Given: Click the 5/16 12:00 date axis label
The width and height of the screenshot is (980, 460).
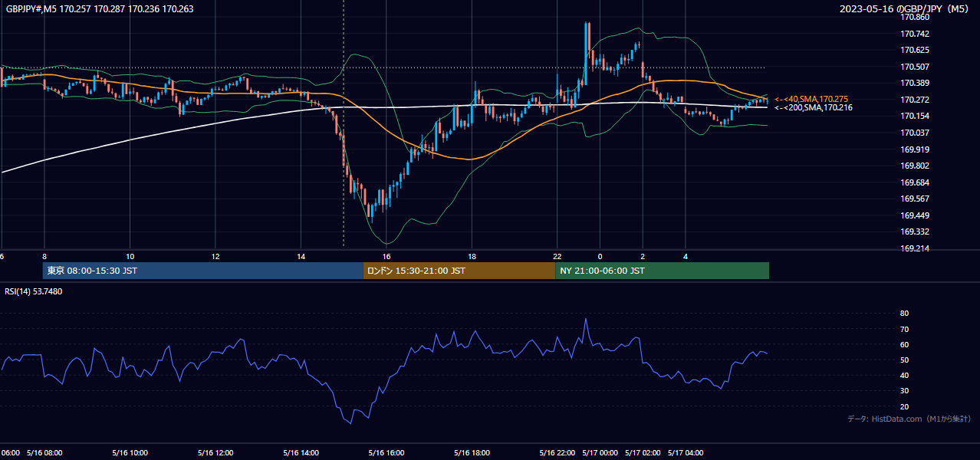Looking at the screenshot, I should 215,452.
